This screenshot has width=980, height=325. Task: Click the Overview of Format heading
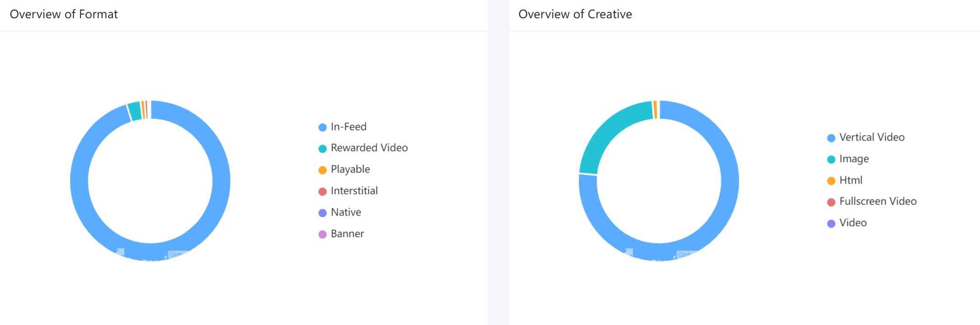click(x=64, y=14)
